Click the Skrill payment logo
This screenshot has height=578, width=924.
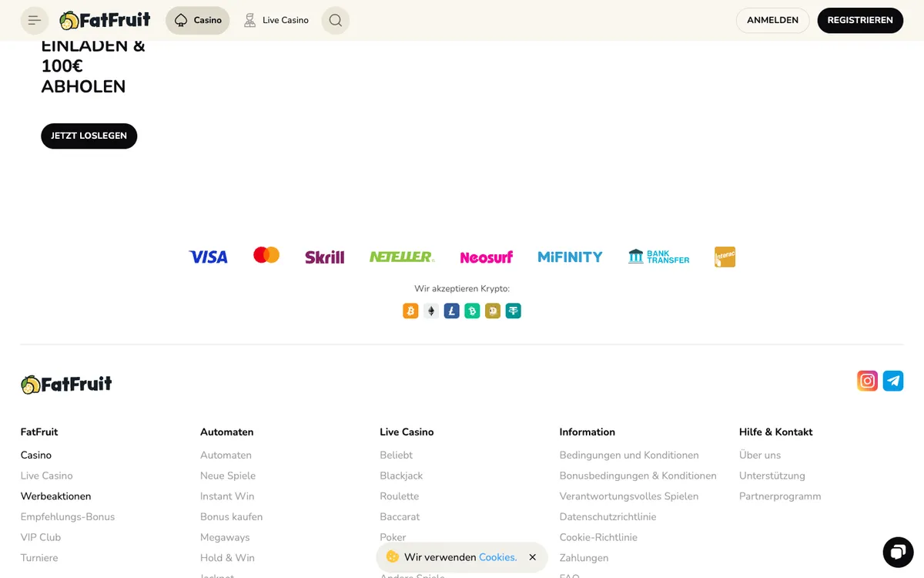coord(325,257)
